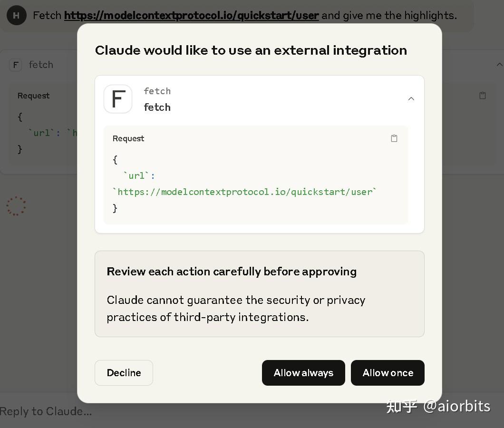Click the small F icon behind the dialog
The image size is (504, 428).
[x=16, y=65]
